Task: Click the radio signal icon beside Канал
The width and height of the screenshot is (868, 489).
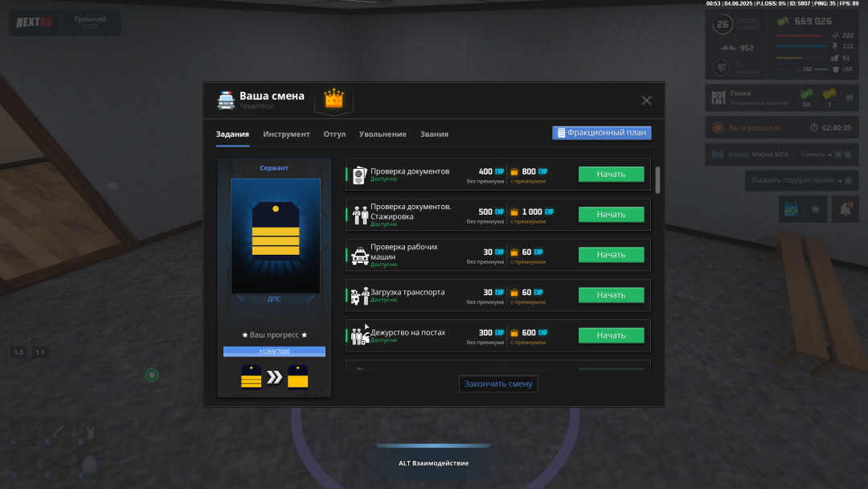Action: 718,154
